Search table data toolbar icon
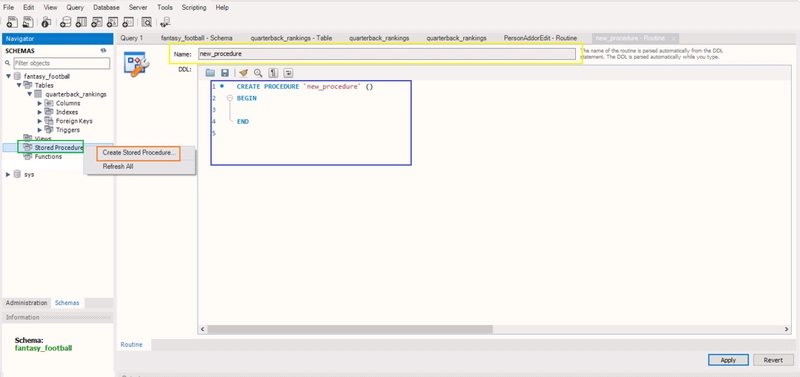Screen dimensions: 800x377 pos(147,22)
